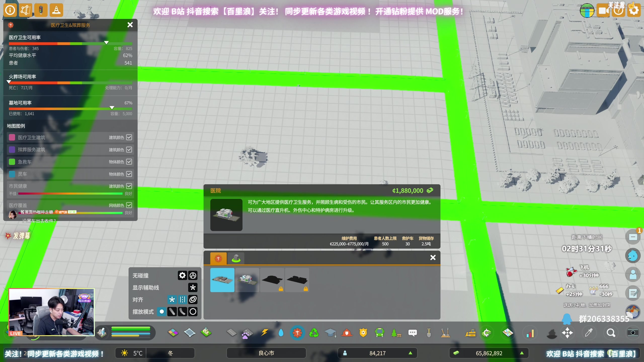
Task: Open the Zones tool icon
Action: [x=173, y=333]
